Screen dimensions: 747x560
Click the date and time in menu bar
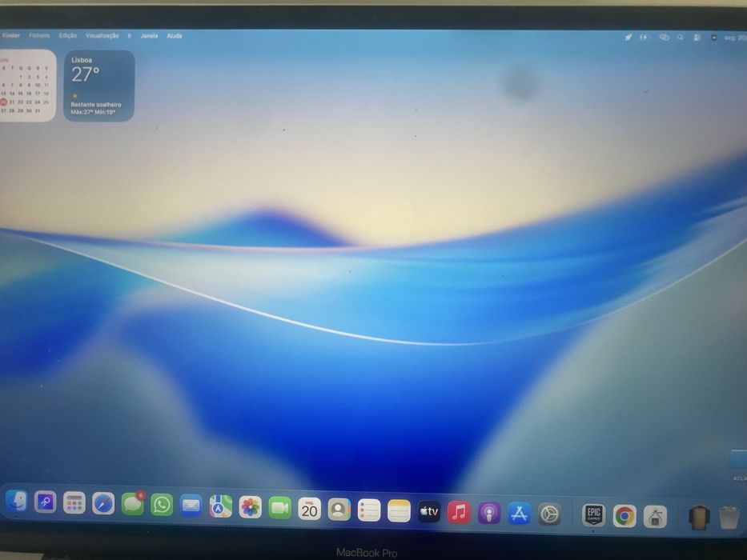click(736, 38)
